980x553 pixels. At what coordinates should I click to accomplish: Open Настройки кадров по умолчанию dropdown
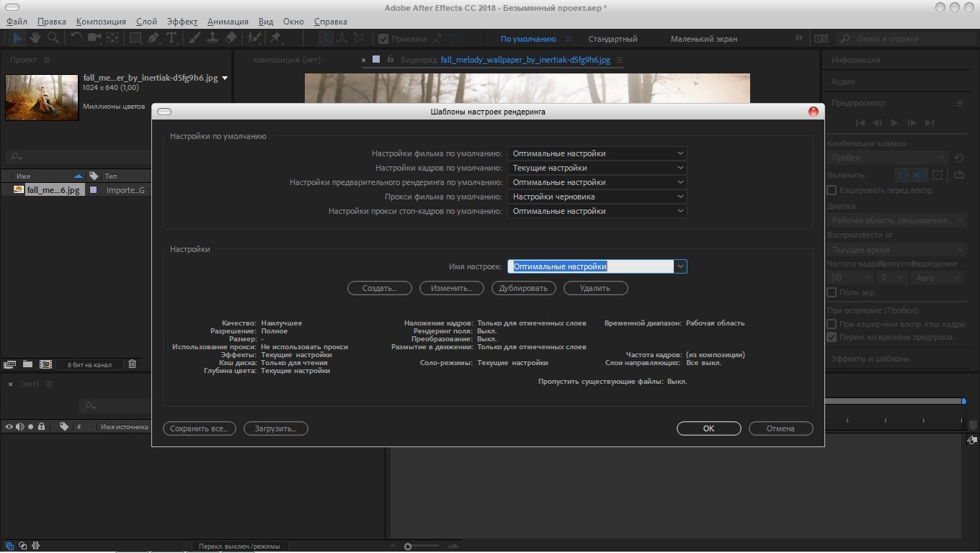point(597,168)
